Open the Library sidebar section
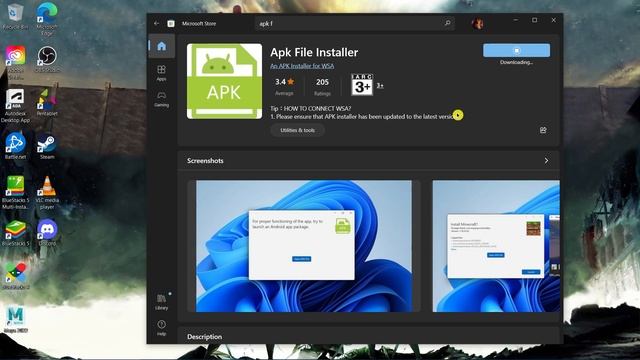Image resolution: width=640 pixels, height=360 pixels. point(162,302)
